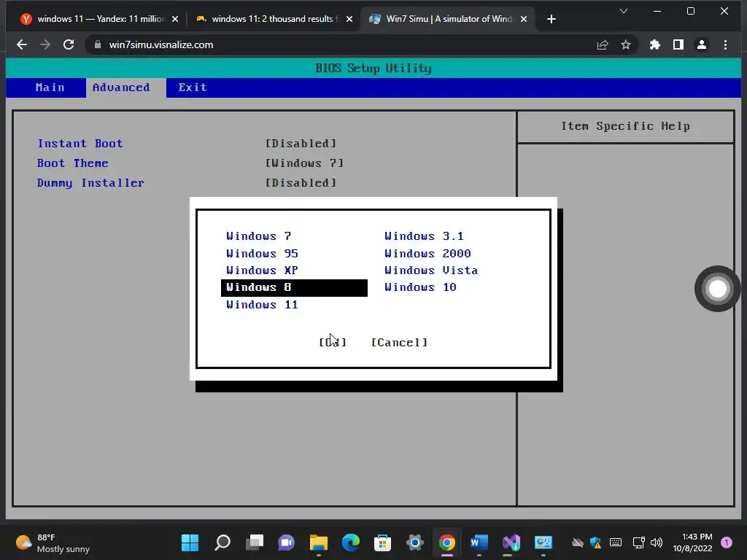Open Chrome extensions puzzle icon
Screen dimensions: 747x560
[x=655, y=44]
